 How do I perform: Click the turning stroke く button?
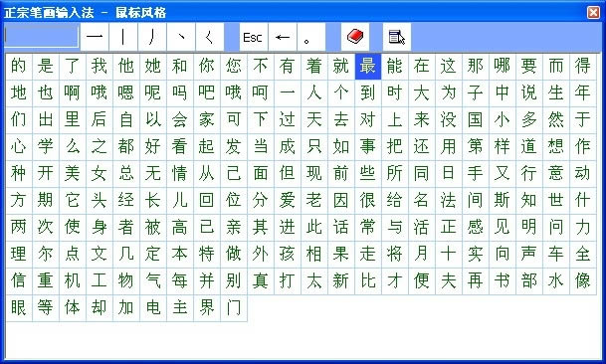210,37
